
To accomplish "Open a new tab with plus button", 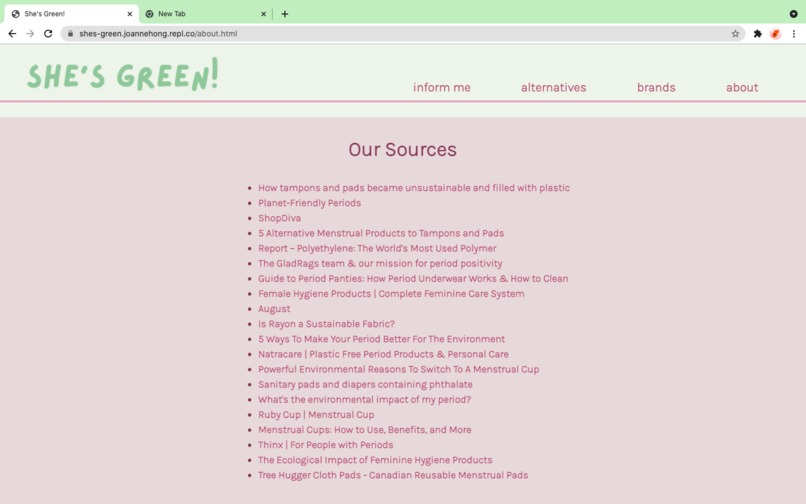I will click(x=285, y=14).
